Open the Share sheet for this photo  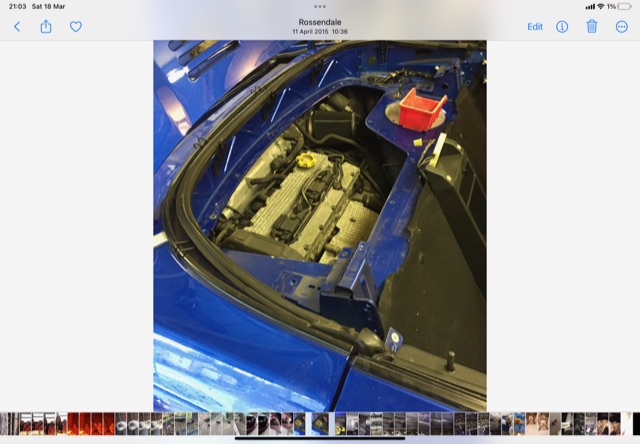point(46,27)
